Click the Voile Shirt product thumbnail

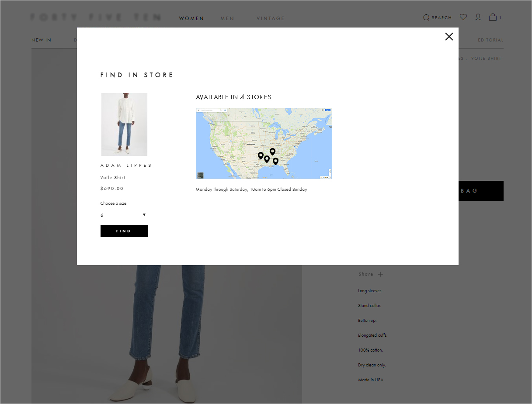coord(124,124)
